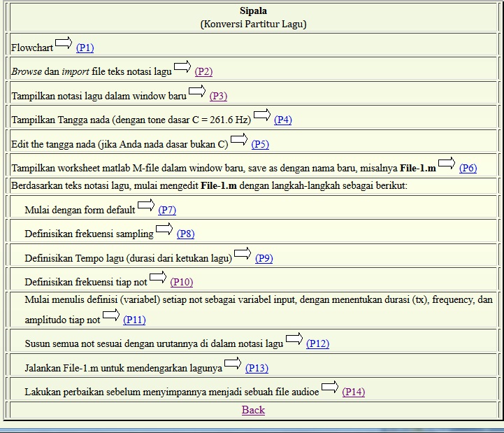Open the (P2) browse and import link
Image resolution: width=504 pixels, height=433 pixels.
click(203, 71)
